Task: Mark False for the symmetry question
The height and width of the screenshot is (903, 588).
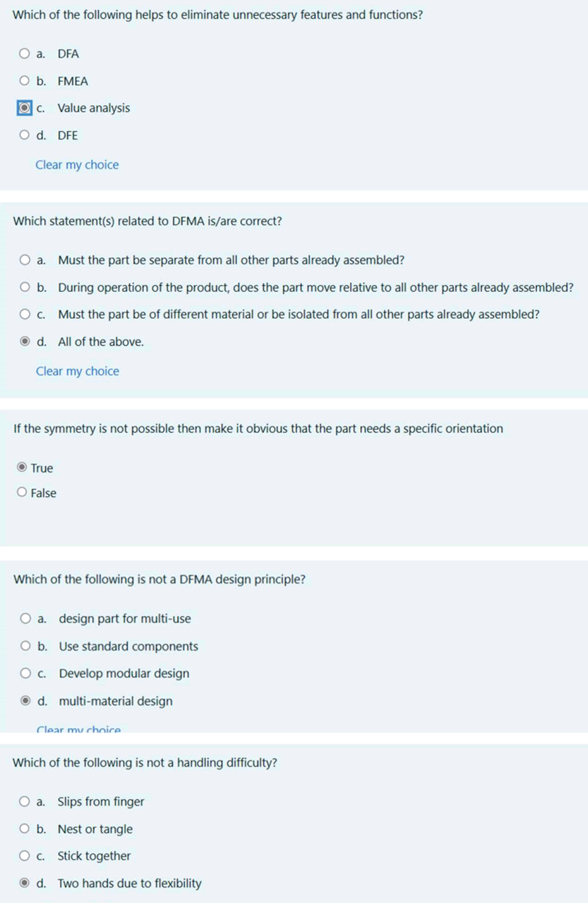Action: pyautogui.click(x=21, y=491)
